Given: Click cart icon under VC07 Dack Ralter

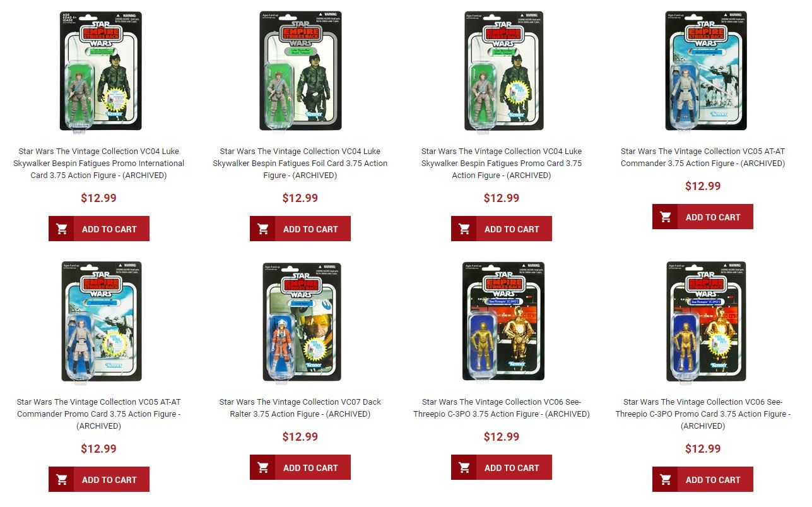Looking at the screenshot, I should (x=262, y=467).
